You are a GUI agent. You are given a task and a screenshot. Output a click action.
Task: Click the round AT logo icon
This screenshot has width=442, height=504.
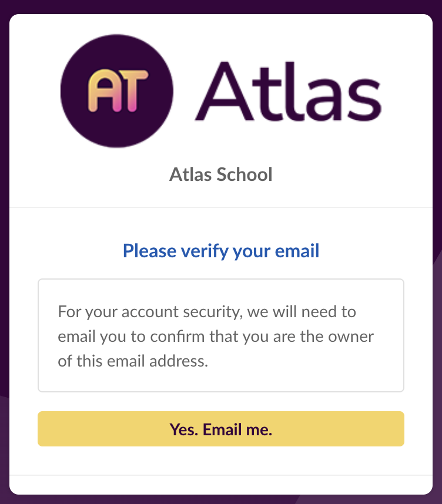tap(116, 90)
